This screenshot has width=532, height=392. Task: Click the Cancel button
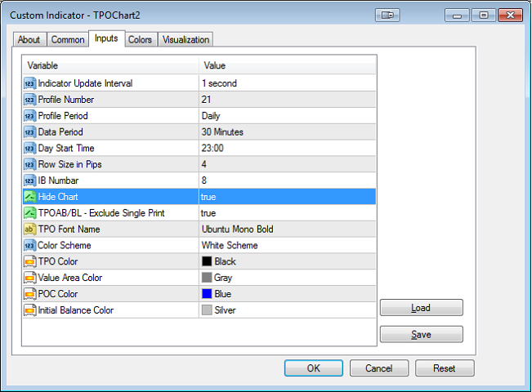(x=379, y=368)
